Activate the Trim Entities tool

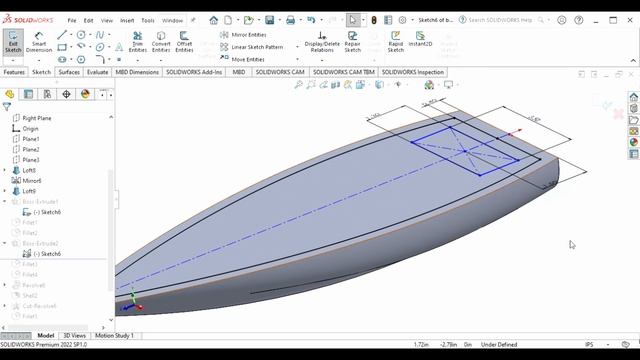point(138,42)
